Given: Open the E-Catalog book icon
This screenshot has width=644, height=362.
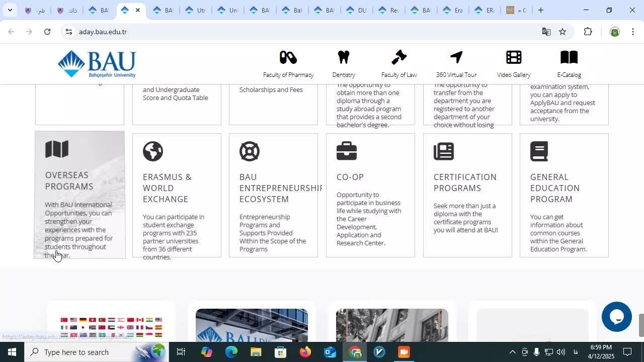Looking at the screenshot, I should click(569, 57).
